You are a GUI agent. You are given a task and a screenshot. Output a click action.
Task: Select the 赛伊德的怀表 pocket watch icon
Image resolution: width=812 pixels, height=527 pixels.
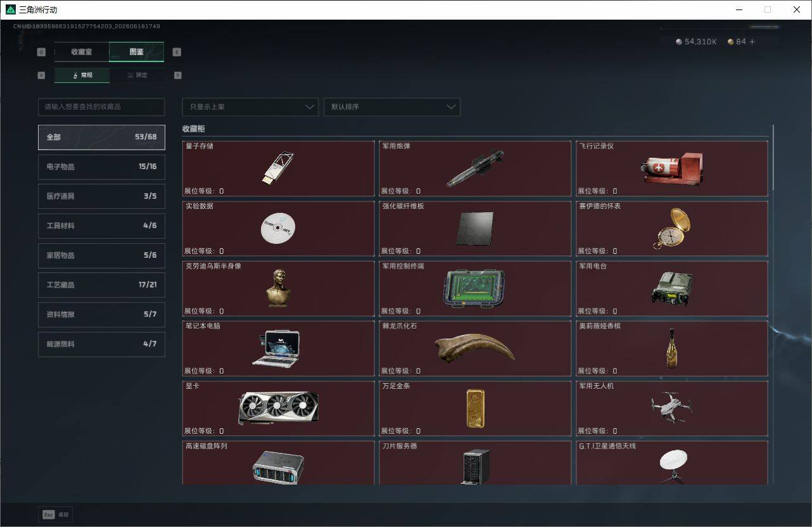pos(671,228)
